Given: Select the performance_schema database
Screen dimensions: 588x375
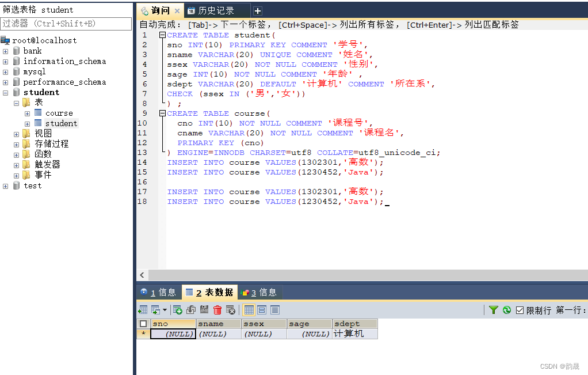Looking at the screenshot, I should (x=64, y=82).
